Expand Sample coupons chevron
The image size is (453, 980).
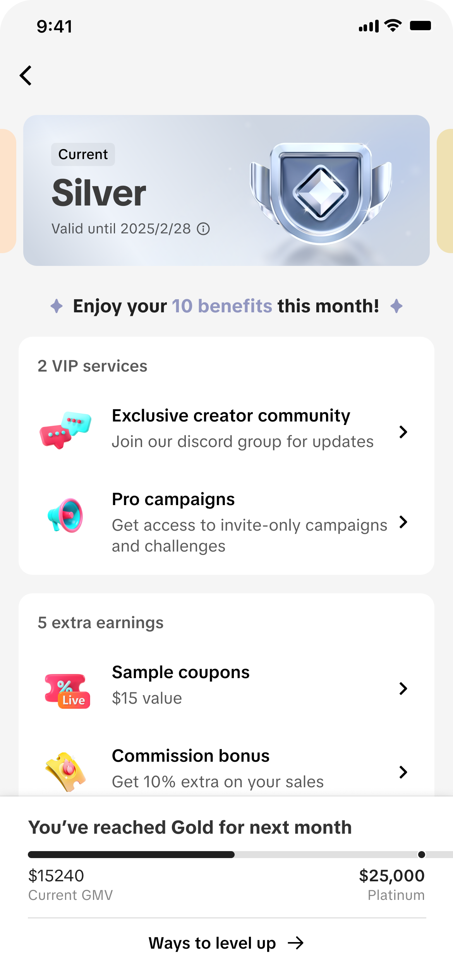(403, 688)
